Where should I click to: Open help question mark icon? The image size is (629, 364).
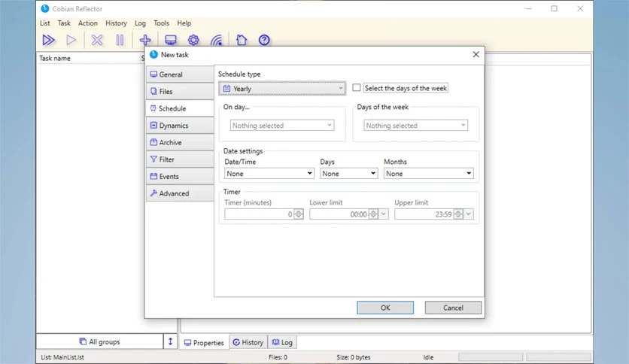tap(264, 40)
